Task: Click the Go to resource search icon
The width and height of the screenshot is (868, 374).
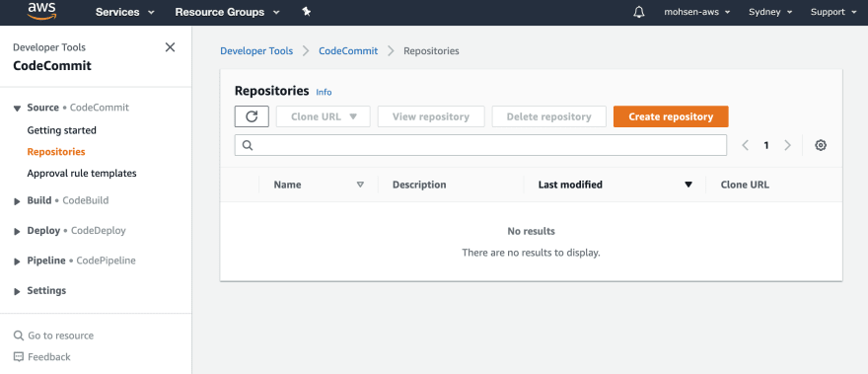Action: point(19,336)
